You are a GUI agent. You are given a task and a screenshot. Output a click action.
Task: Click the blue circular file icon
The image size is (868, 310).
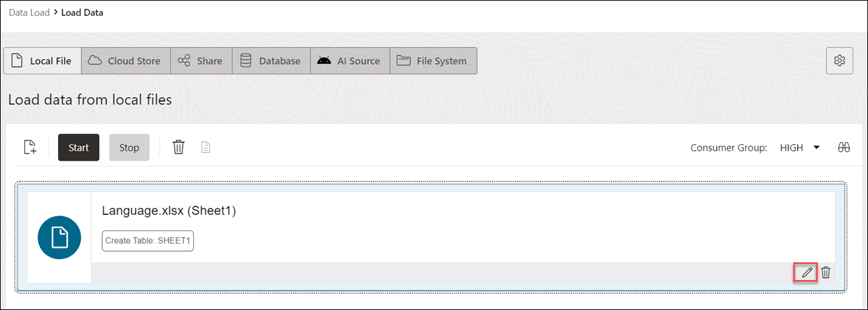coord(60,237)
